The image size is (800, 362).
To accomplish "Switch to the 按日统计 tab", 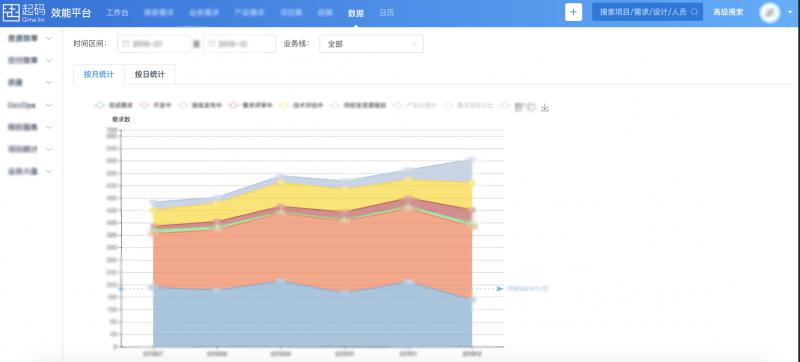I will pyautogui.click(x=149, y=74).
